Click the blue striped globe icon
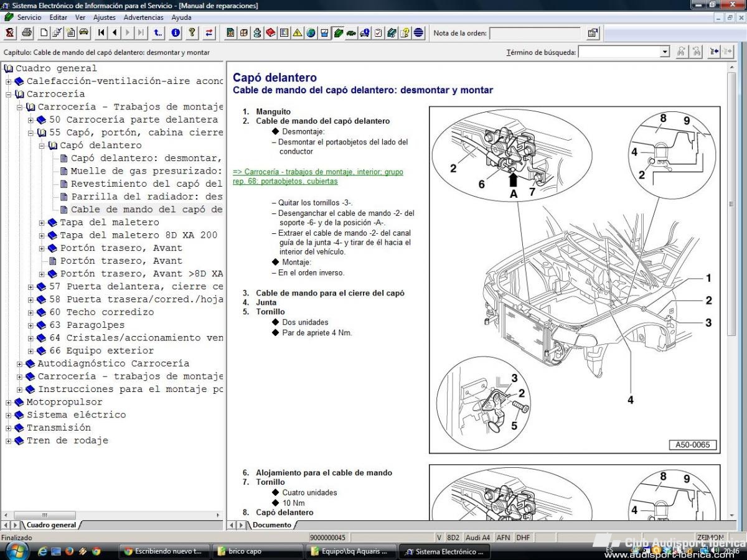This screenshot has width=747, height=560. (x=418, y=33)
